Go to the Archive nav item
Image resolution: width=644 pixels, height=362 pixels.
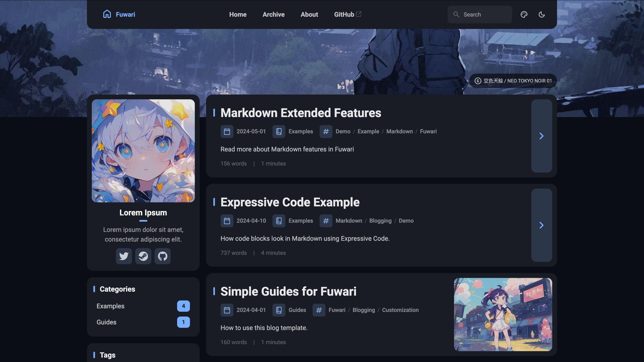[x=273, y=14]
